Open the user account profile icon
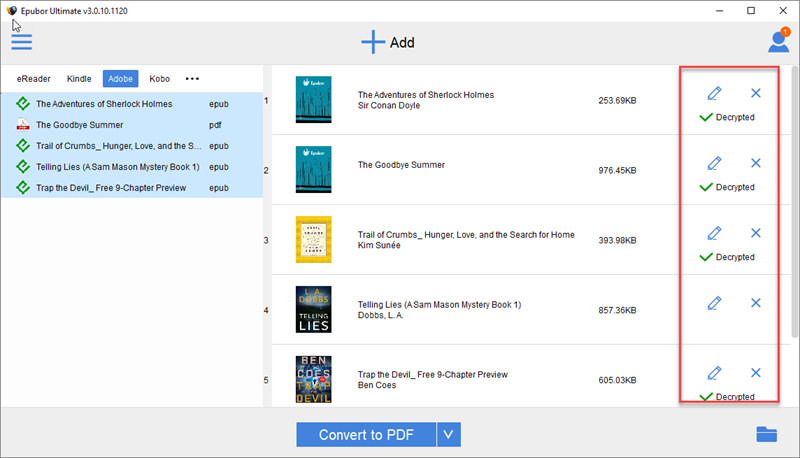 (x=779, y=41)
